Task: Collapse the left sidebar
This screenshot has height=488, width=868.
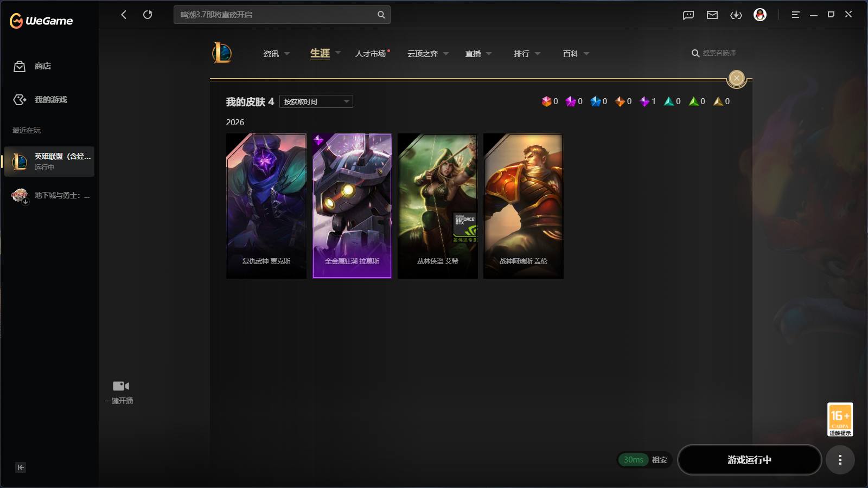Action: tap(21, 467)
